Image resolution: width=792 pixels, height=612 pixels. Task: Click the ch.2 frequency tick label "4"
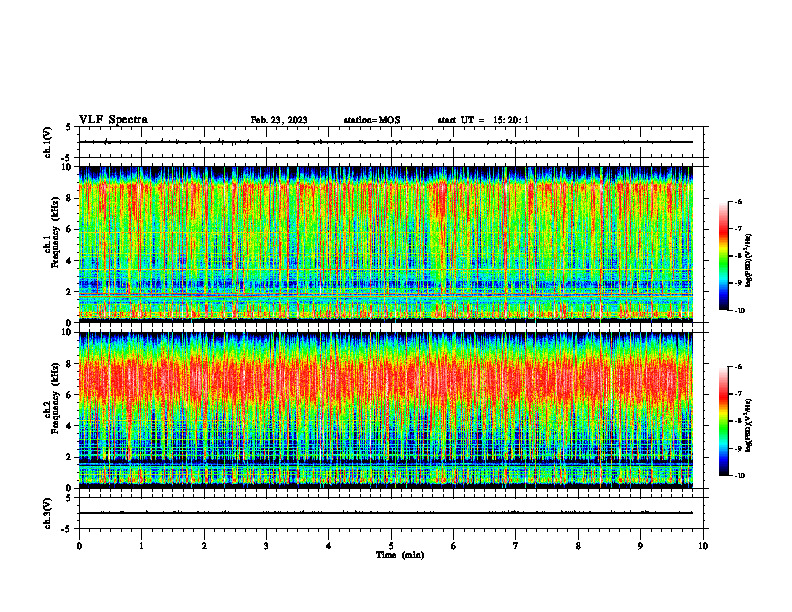(x=71, y=426)
